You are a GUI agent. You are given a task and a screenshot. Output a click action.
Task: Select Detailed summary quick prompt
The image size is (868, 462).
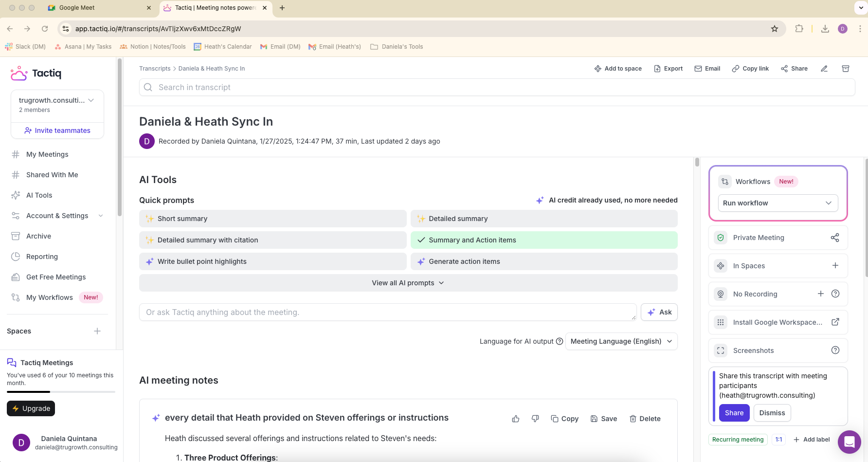544,219
